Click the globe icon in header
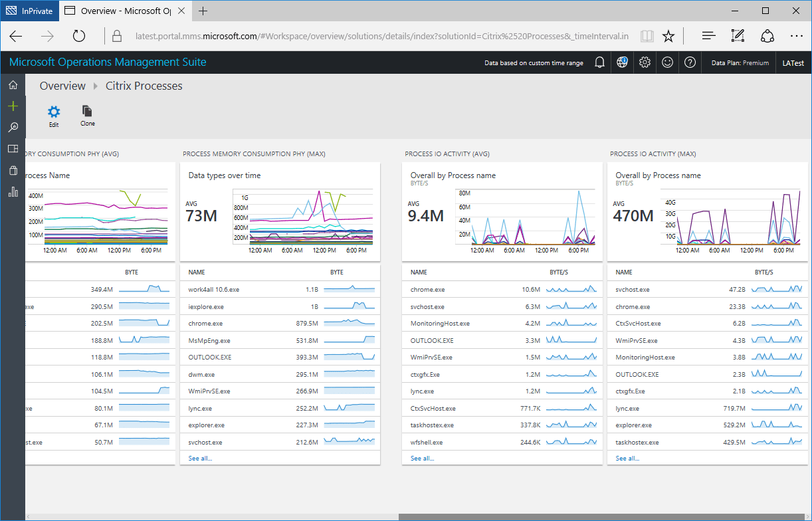The width and height of the screenshot is (812, 521). 622,62
